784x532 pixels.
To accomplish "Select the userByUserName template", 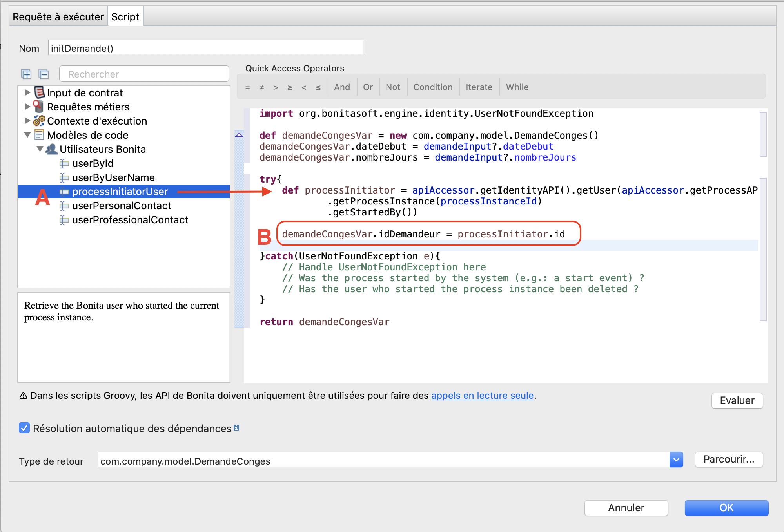I will point(113,177).
